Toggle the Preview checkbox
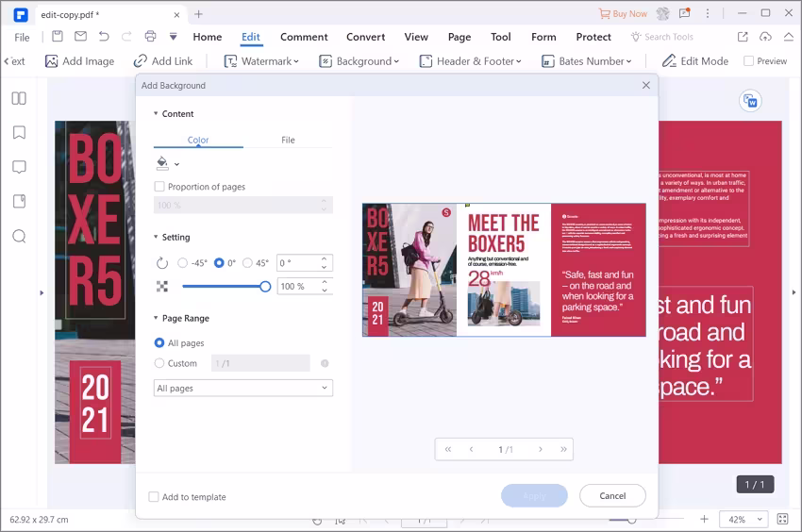Viewport: 802px width, 532px height. (749, 61)
